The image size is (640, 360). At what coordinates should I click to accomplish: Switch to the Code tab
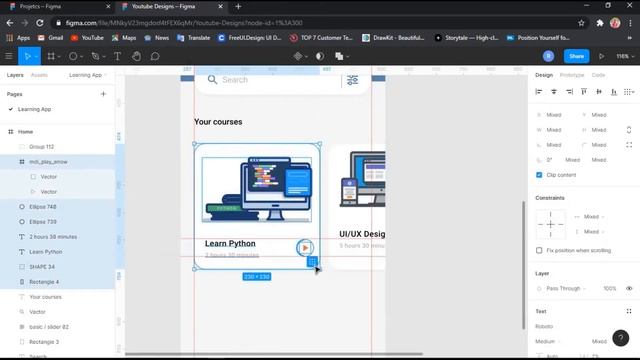point(598,75)
